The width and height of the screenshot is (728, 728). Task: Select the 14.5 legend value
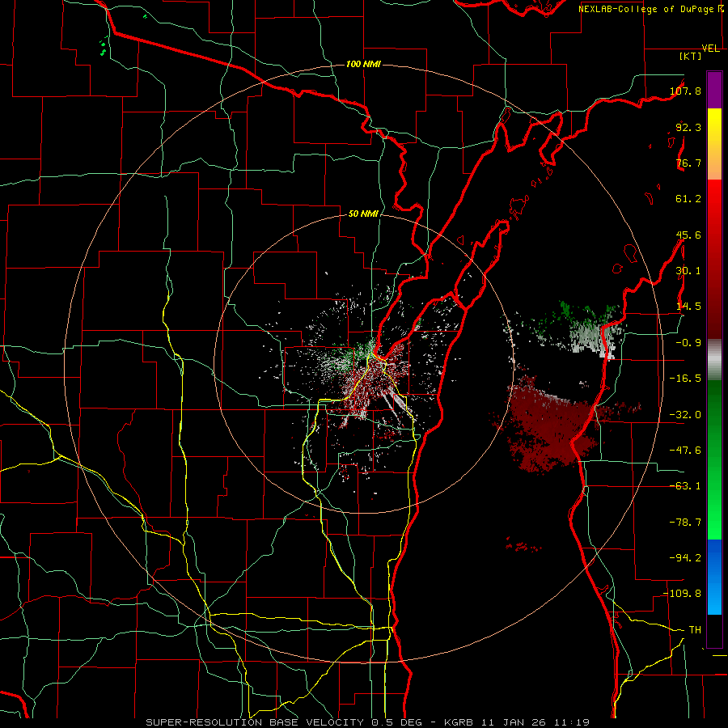click(688, 307)
